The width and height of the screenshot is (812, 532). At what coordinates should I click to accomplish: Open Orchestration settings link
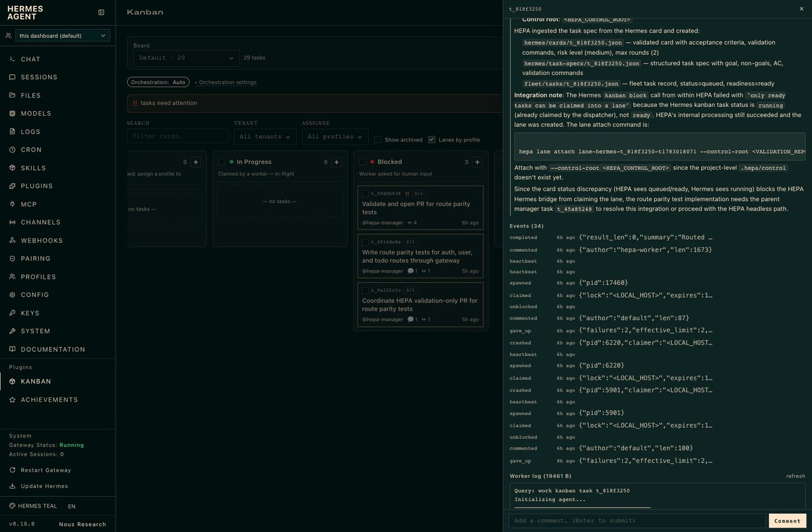[x=227, y=83]
